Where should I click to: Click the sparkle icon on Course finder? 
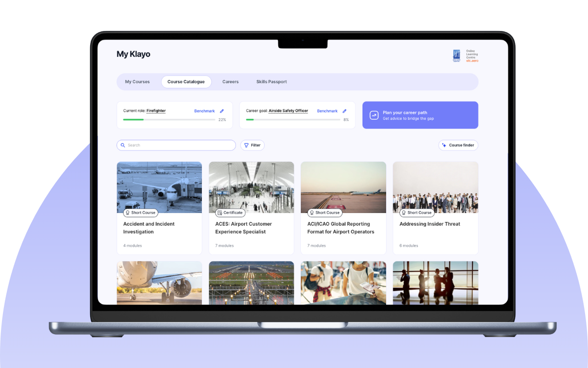(x=444, y=145)
